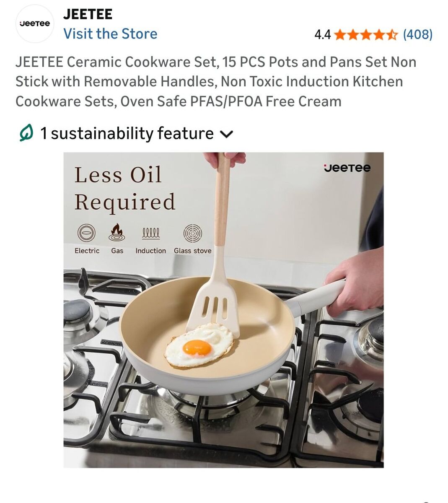Click the Electric stove icon
448x503 pixels.
click(x=87, y=233)
